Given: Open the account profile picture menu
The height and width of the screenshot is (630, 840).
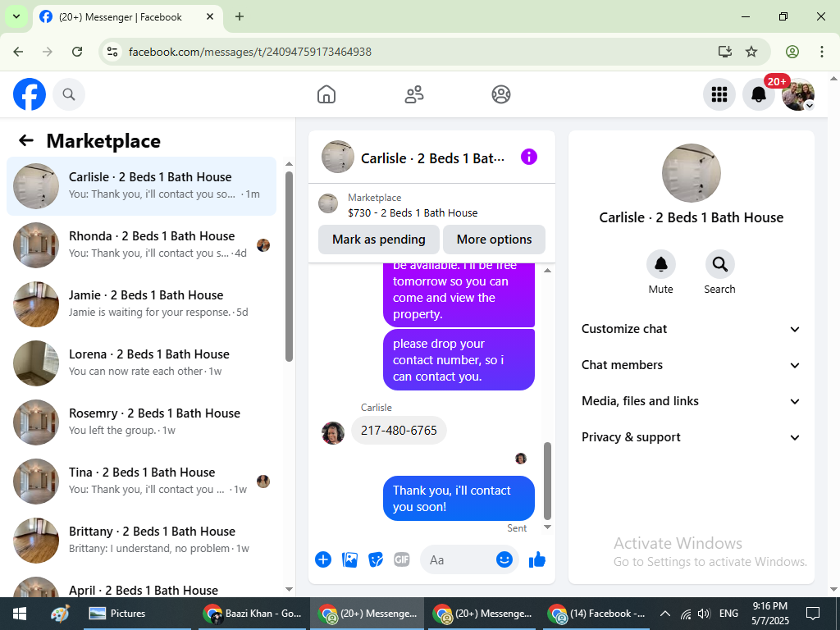Looking at the screenshot, I should tap(798, 94).
